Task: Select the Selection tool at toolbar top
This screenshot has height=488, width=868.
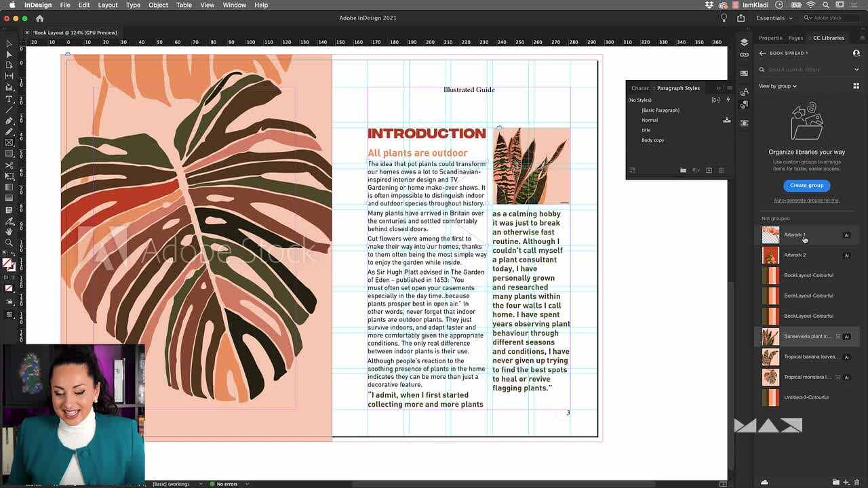Action: click(x=9, y=43)
